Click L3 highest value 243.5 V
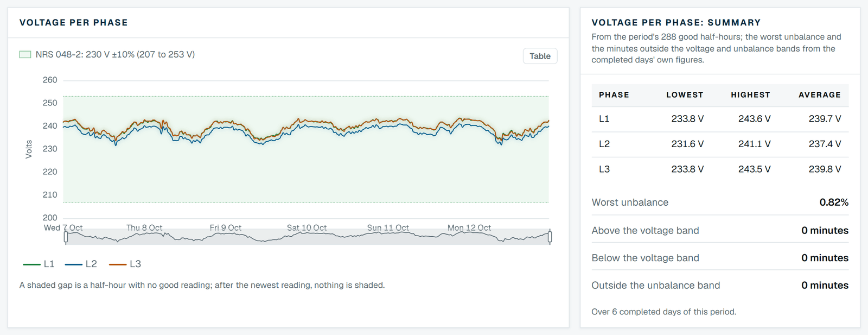868x335 pixels. (x=754, y=169)
